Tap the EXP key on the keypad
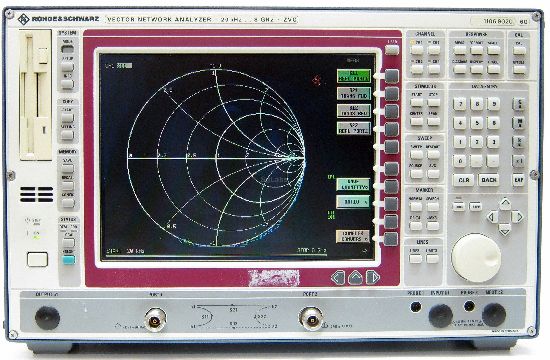This screenshot has height=360, width=550. point(519,180)
